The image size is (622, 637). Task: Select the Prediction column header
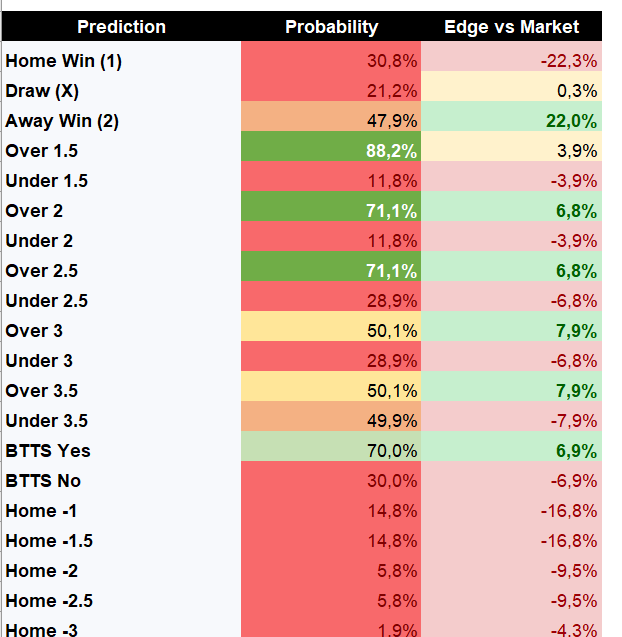[x=121, y=27]
